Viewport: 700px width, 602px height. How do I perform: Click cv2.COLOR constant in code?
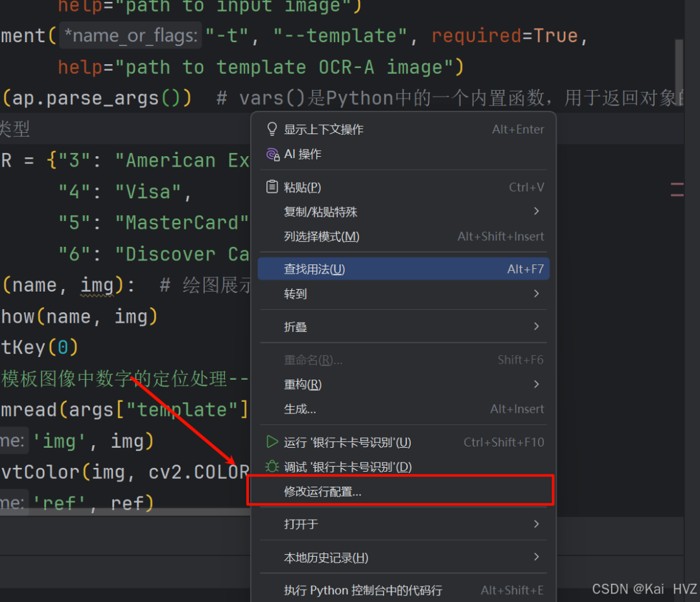(x=199, y=472)
